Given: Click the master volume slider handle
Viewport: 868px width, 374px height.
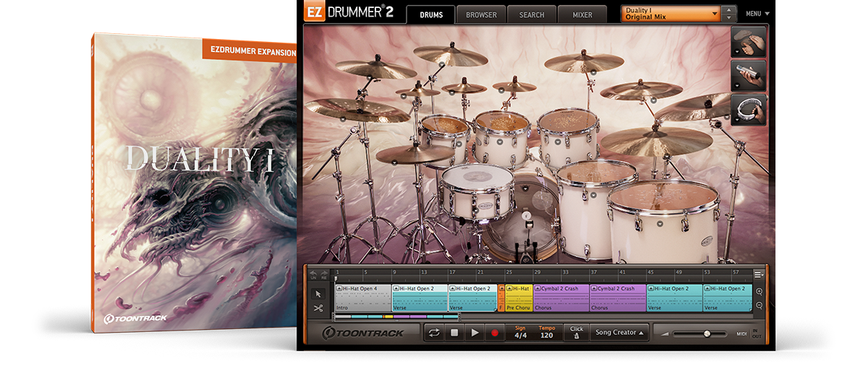Looking at the screenshot, I should 707,333.
